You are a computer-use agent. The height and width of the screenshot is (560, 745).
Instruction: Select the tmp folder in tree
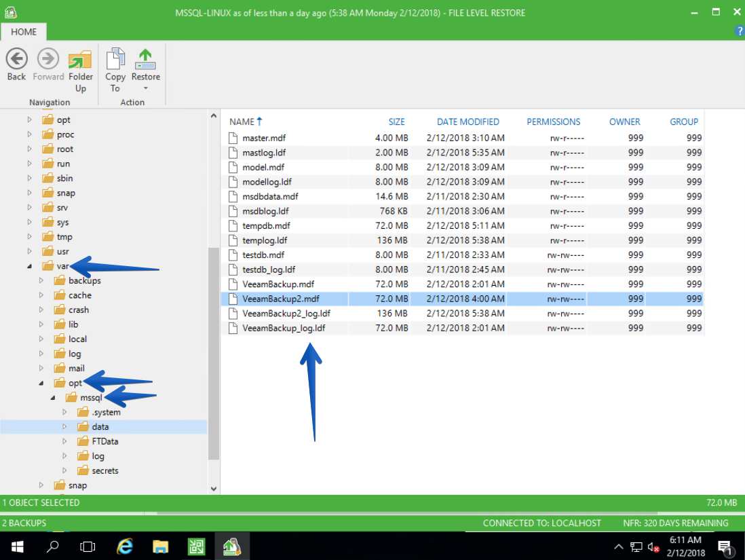(x=64, y=237)
